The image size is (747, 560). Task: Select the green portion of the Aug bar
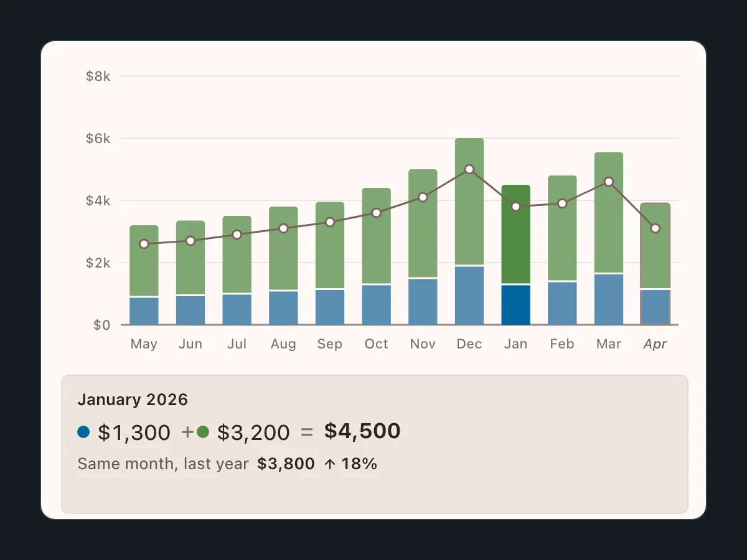[x=283, y=248]
